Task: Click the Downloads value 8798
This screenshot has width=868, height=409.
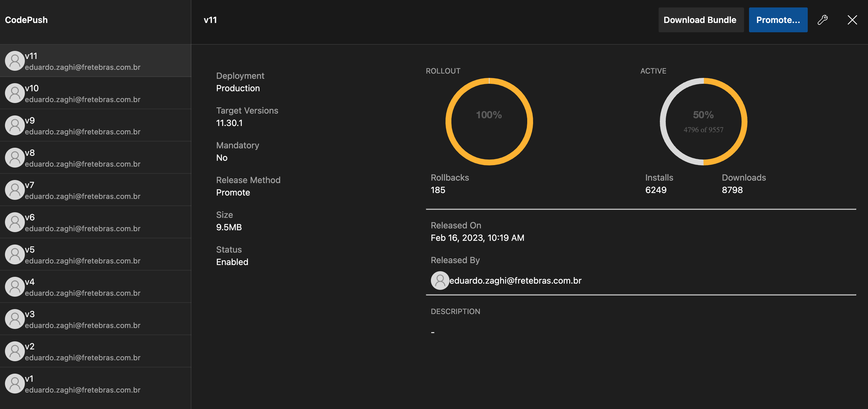Action: [x=732, y=190]
